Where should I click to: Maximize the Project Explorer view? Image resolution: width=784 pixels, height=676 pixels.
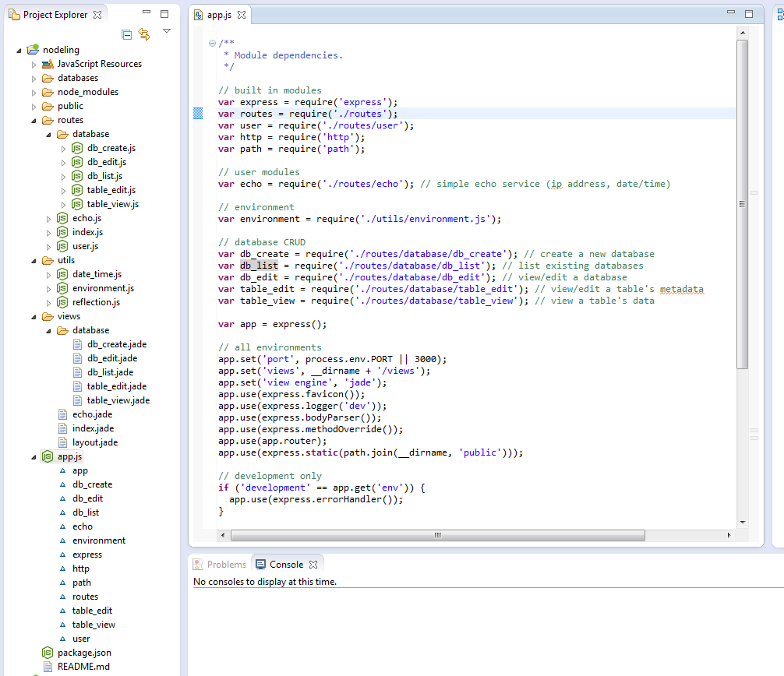click(x=164, y=14)
